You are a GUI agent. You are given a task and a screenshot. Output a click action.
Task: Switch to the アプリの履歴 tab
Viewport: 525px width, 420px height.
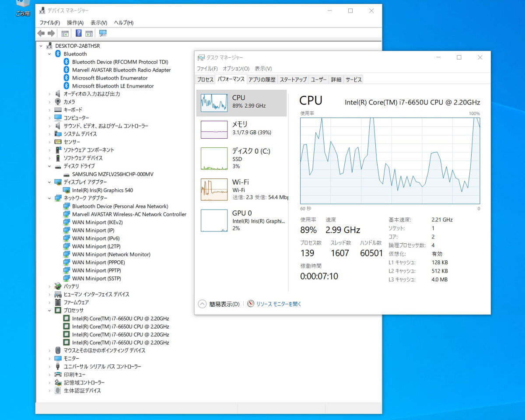point(262,80)
